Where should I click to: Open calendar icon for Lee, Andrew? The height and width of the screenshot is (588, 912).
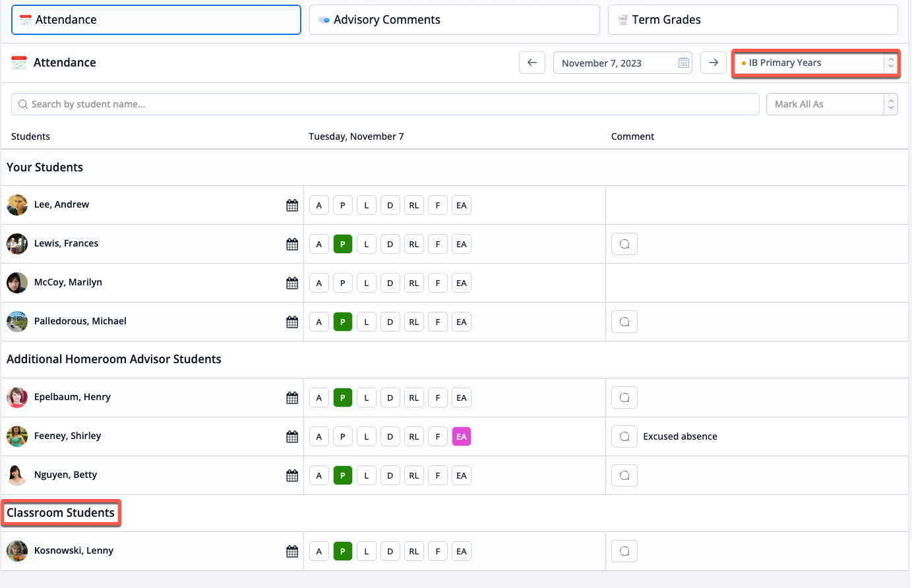click(x=292, y=206)
